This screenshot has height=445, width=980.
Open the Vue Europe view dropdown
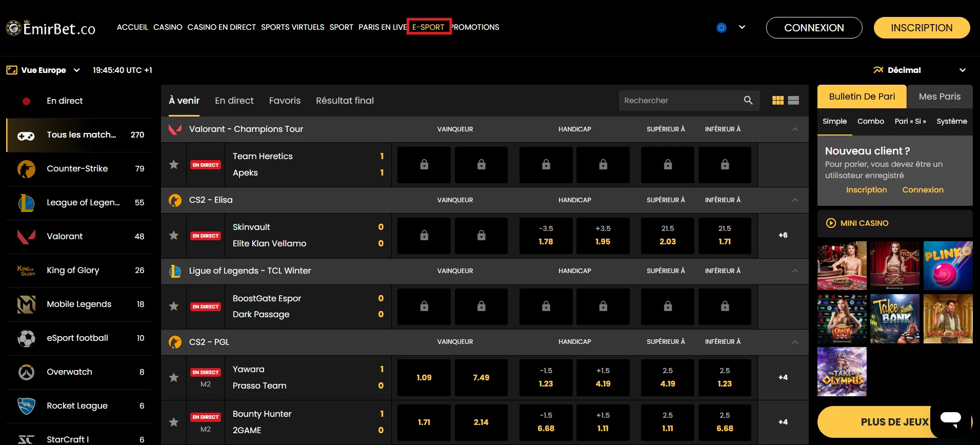click(x=44, y=70)
